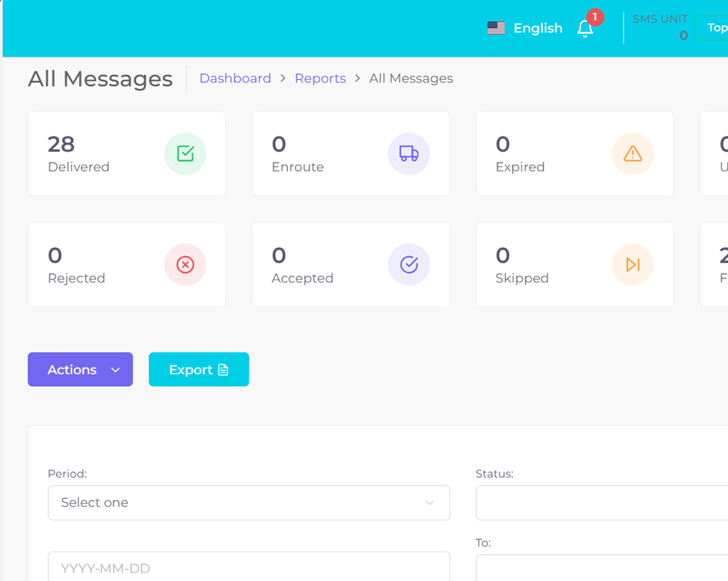This screenshot has height=581, width=728.
Task: Click the US flag language icon
Action: [x=496, y=28]
